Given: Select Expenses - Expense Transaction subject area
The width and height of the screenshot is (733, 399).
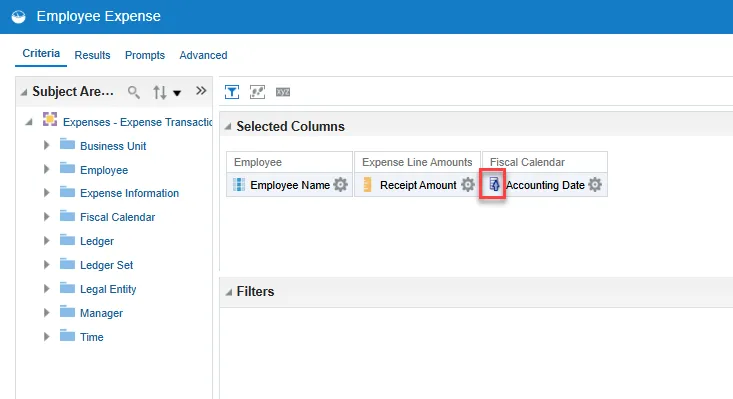Looking at the screenshot, I should [137, 122].
